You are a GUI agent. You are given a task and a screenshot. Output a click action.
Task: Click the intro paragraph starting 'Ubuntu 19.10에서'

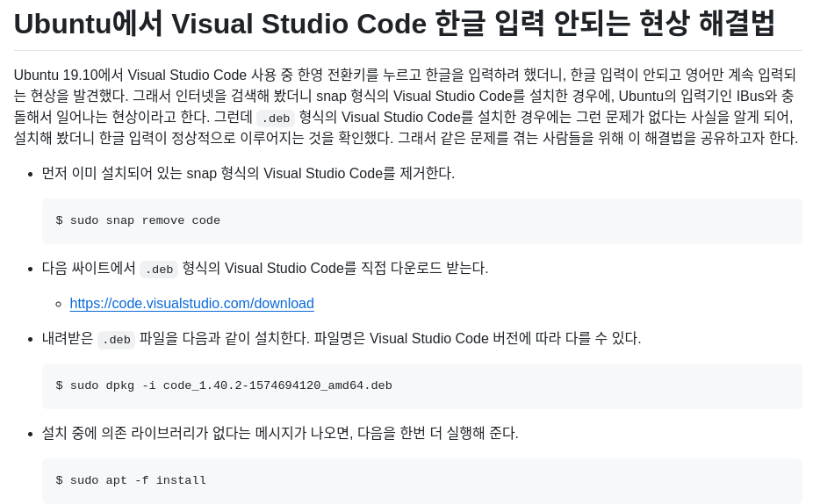406,106
